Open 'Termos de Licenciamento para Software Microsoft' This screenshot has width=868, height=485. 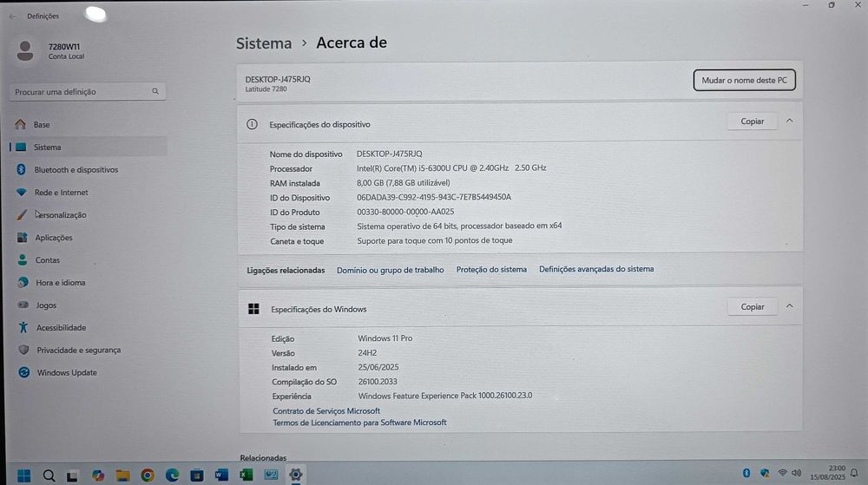pyautogui.click(x=359, y=423)
